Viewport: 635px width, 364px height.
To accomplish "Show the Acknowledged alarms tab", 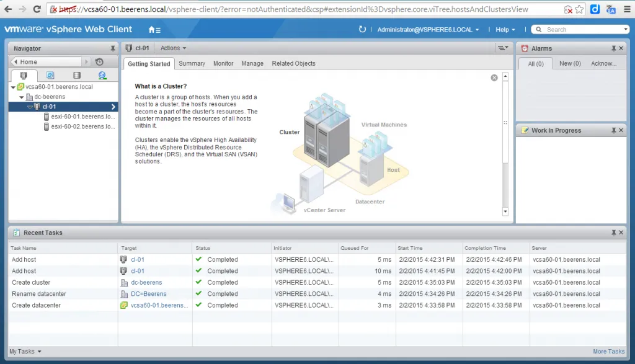I will pyautogui.click(x=603, y=64).
